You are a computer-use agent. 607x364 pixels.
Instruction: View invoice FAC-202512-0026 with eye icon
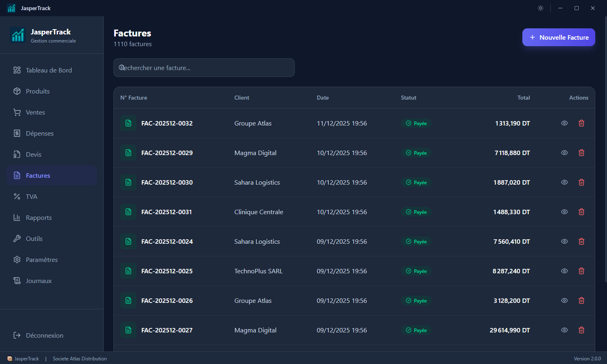tap(564, 300)
